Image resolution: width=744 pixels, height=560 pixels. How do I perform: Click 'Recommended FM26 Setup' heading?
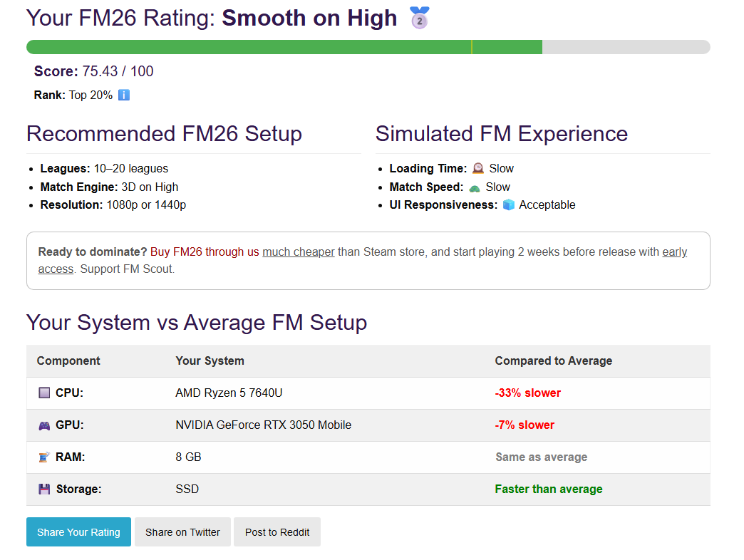[164, 134]
